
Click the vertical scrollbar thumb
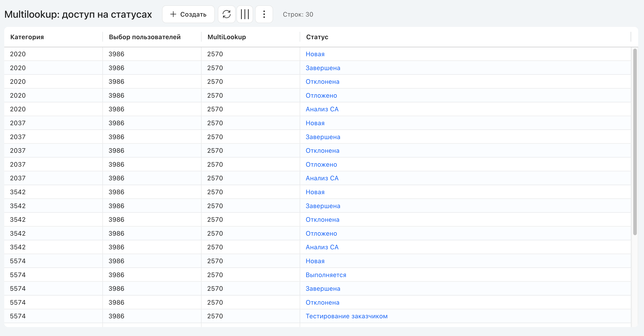click(635, 142)
